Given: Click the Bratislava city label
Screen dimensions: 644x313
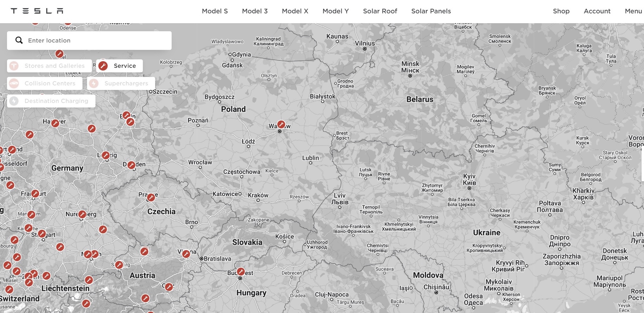Looking at the screenshot, I should pyautogui.click(x=217, y=259).
